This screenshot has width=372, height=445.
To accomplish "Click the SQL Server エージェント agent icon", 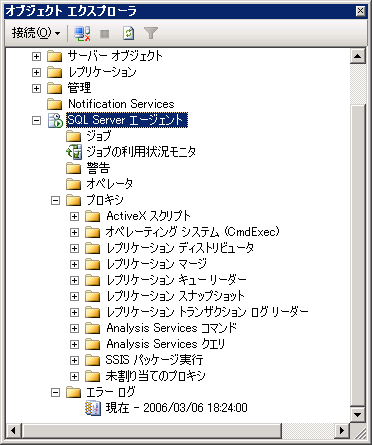I will [x=55, y=120].
